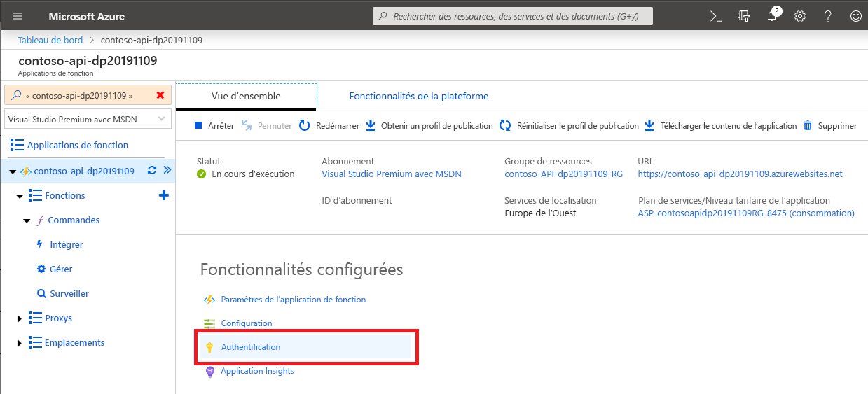Open the Authentification feature link
The image size is (868, 394).
(251, 347)
